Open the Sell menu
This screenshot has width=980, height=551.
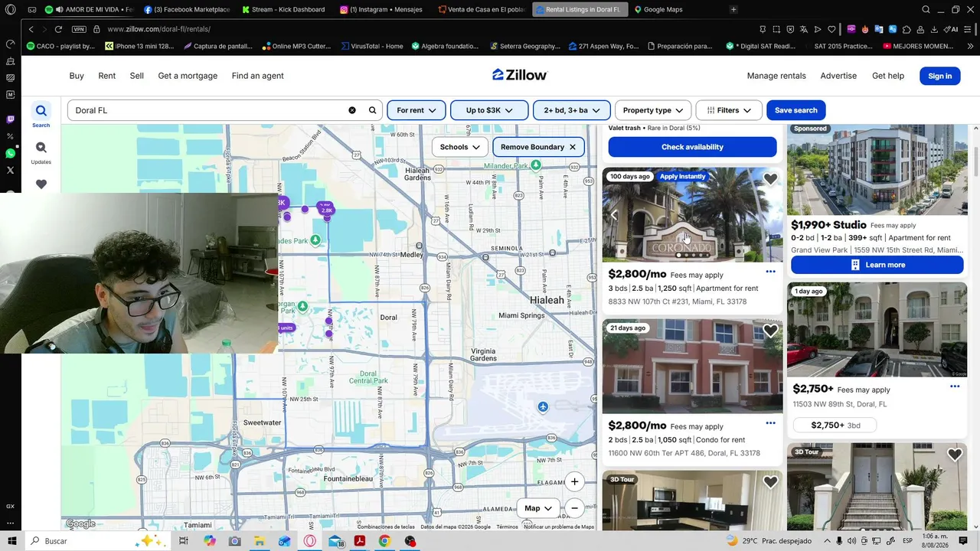point(137,76)
